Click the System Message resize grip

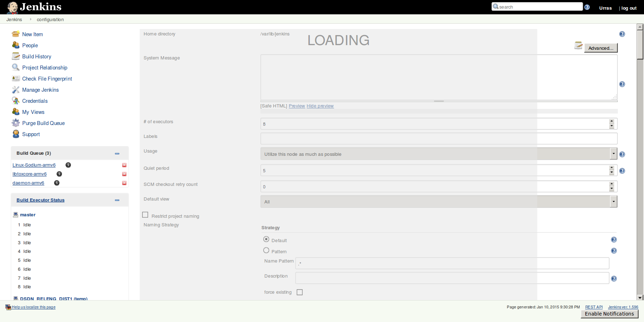pos(439,101)
